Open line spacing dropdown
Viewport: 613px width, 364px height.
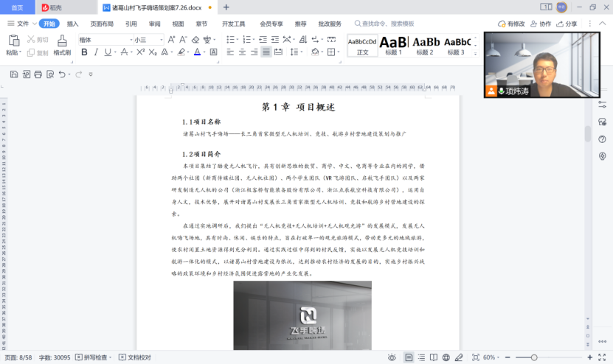click(302, 52)
